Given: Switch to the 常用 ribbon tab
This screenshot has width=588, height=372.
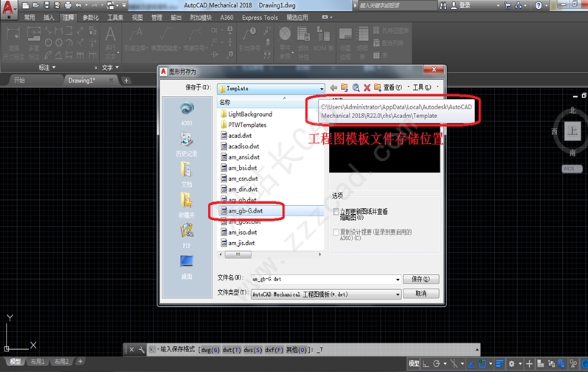Looking at the screenshot, I should [30, 17].
